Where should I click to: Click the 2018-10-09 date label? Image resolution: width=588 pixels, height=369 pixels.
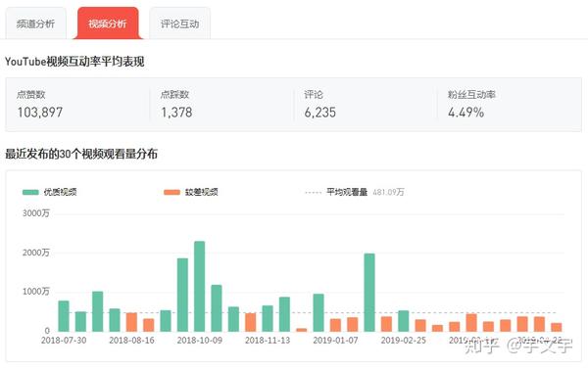[200, 341]
